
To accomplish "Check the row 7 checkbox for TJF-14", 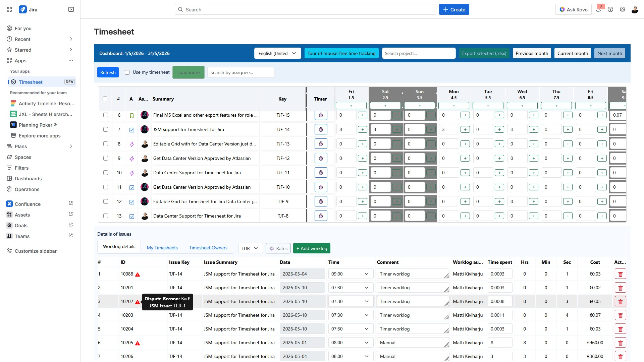I will [x=106, y=129].
